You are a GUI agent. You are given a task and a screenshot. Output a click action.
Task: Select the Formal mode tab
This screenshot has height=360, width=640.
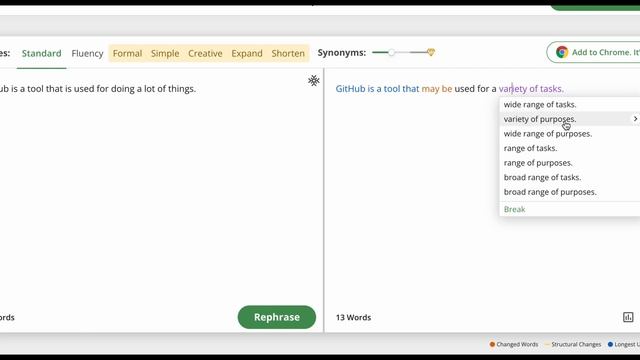click(x=127, y=53)
